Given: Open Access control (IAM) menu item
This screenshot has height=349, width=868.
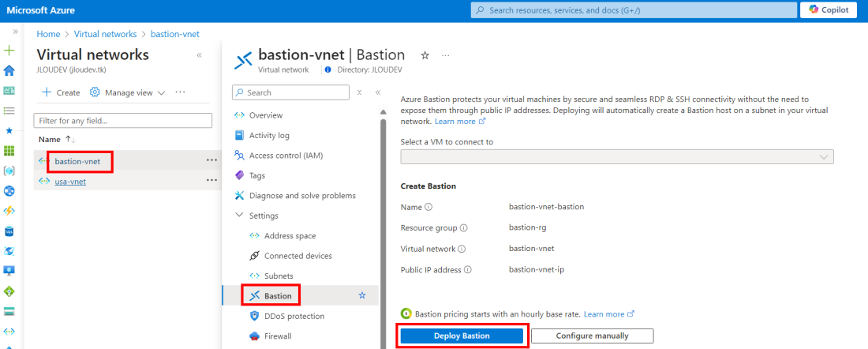Looking at the screenshot, I should pos(286,156).
